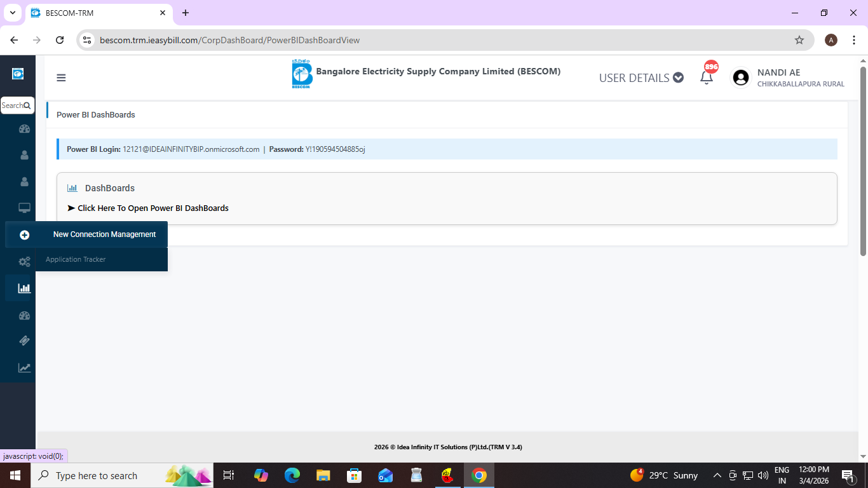Click the BESCOM logo in sidebar
This screenshot has width=868, height=488.
tap(18, 74)
